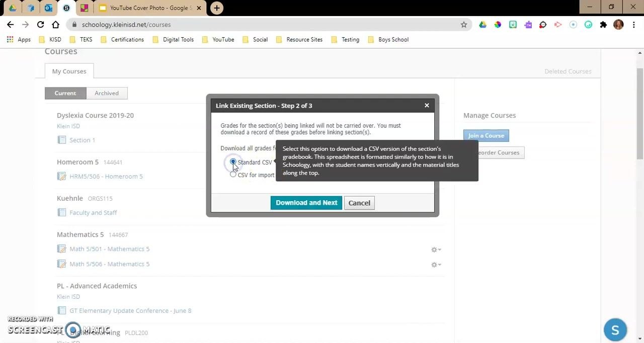Click the teal circle check extension
This screenshot has height=343, width=644.
pyautogui.click(x=588, y=24)
